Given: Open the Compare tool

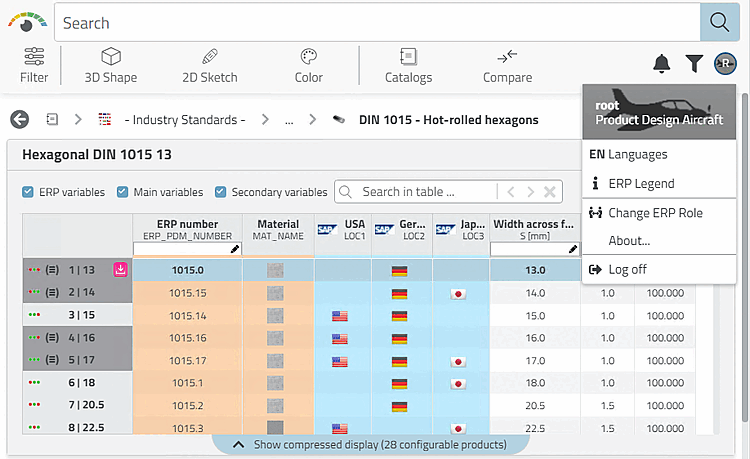Looking at the screenshot, I should (x=507, y=65).
